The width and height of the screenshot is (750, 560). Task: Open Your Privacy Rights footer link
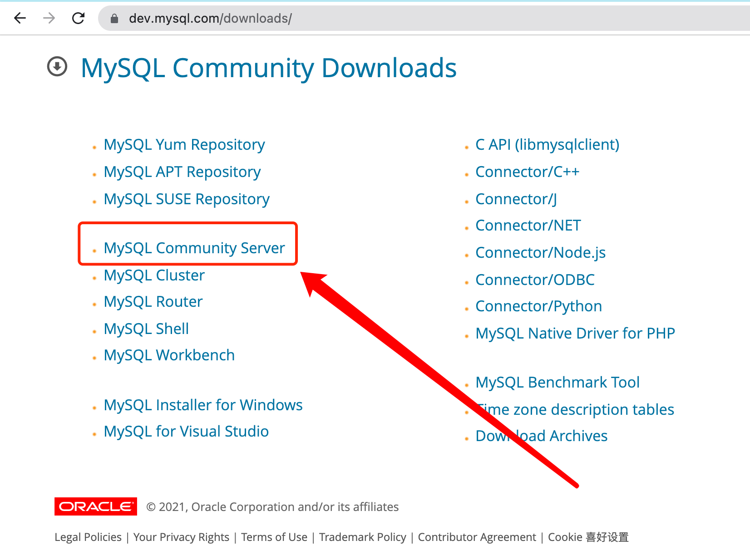pyautogui.click(x=181, y=537)
